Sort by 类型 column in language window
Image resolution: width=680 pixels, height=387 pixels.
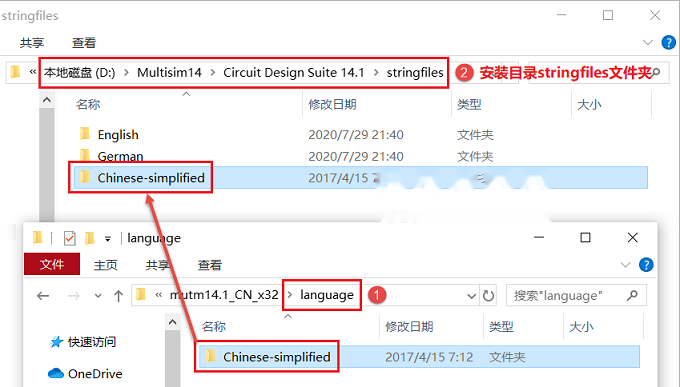(x=501, y=327)
